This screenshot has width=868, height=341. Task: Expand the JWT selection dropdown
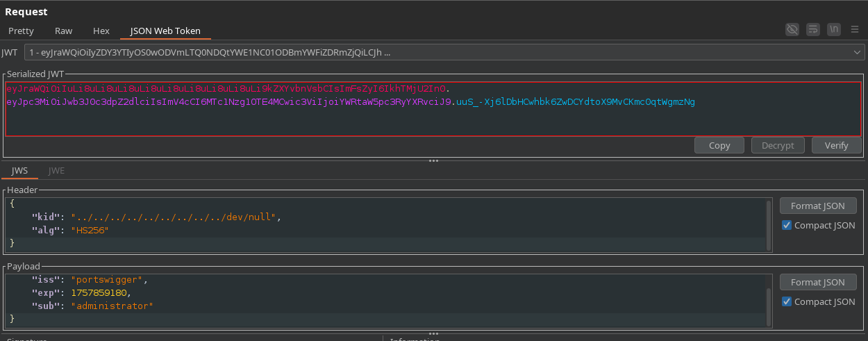point(857,52)
